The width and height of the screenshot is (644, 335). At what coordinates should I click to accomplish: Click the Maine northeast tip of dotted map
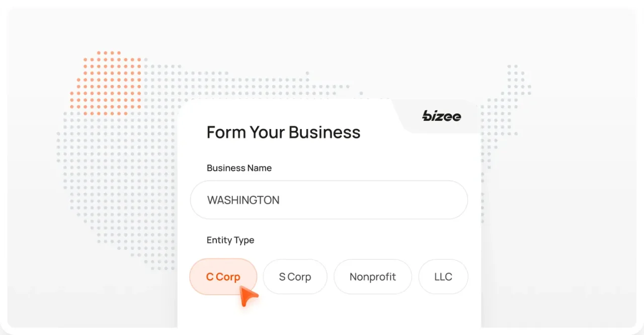click(x=515, y=76)
